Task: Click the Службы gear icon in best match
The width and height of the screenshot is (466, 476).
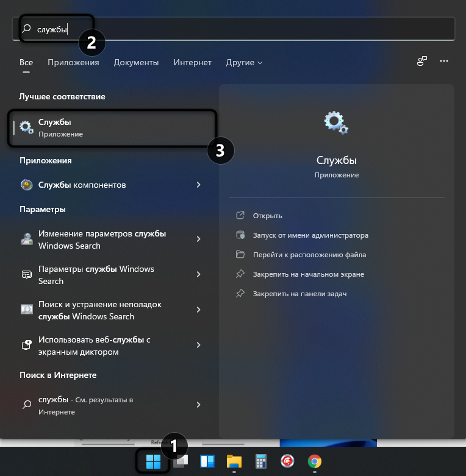Action: click(x=26, y=127)
